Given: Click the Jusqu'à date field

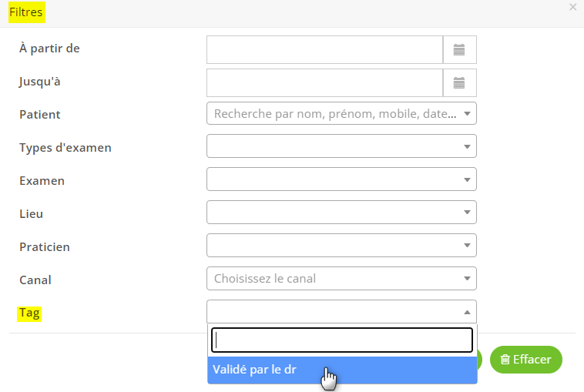Looking at the screenshot, I should 324,83.
